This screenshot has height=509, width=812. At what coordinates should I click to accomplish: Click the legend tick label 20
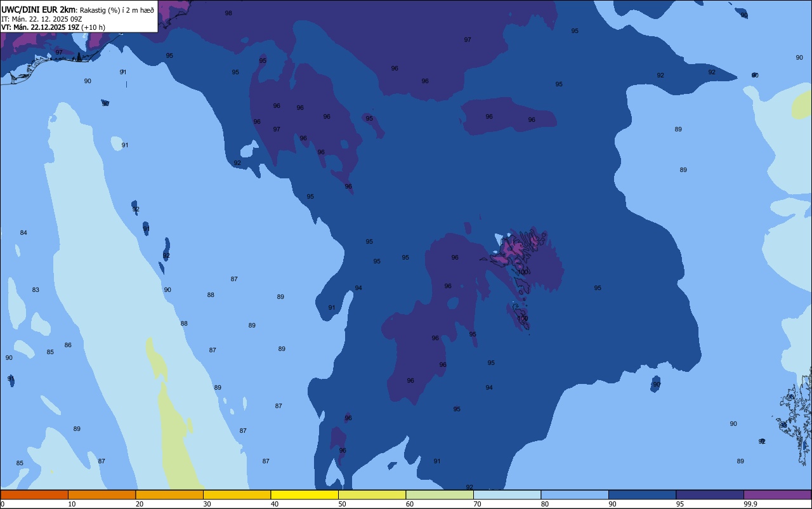click(x=140, y=504)
